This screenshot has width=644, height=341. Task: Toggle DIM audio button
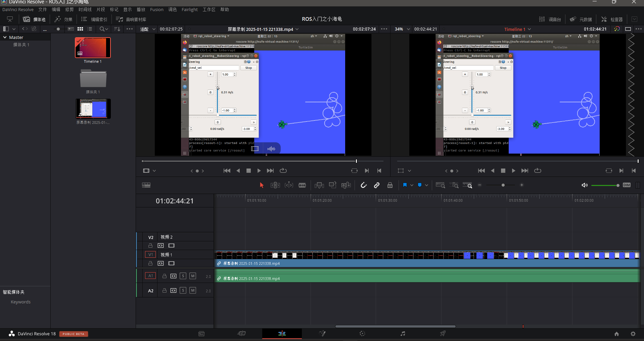[627, 185]
